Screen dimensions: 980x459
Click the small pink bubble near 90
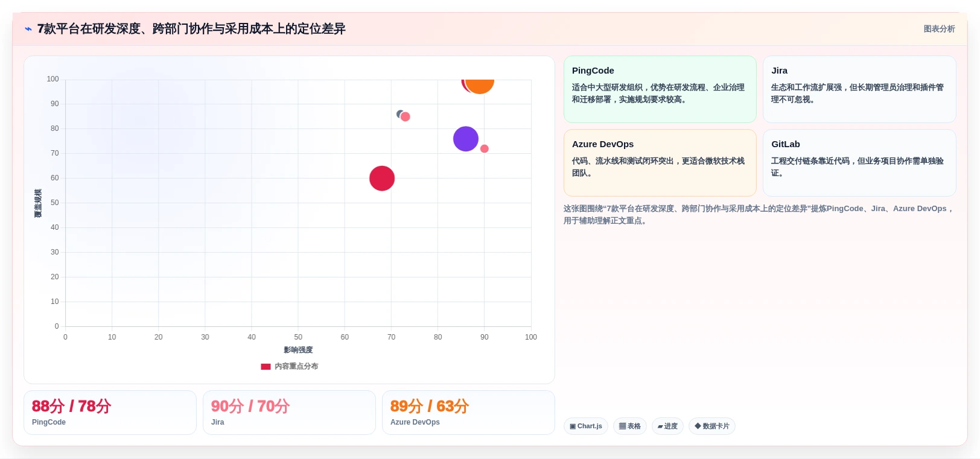click(485, 149)
